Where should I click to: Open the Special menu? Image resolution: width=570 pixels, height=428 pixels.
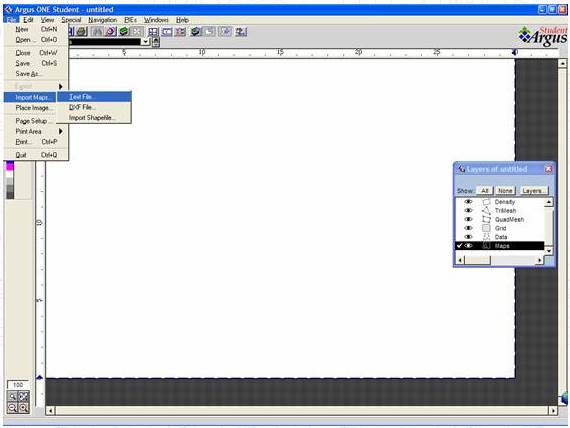pyautogui.click(x=71, y=20)
